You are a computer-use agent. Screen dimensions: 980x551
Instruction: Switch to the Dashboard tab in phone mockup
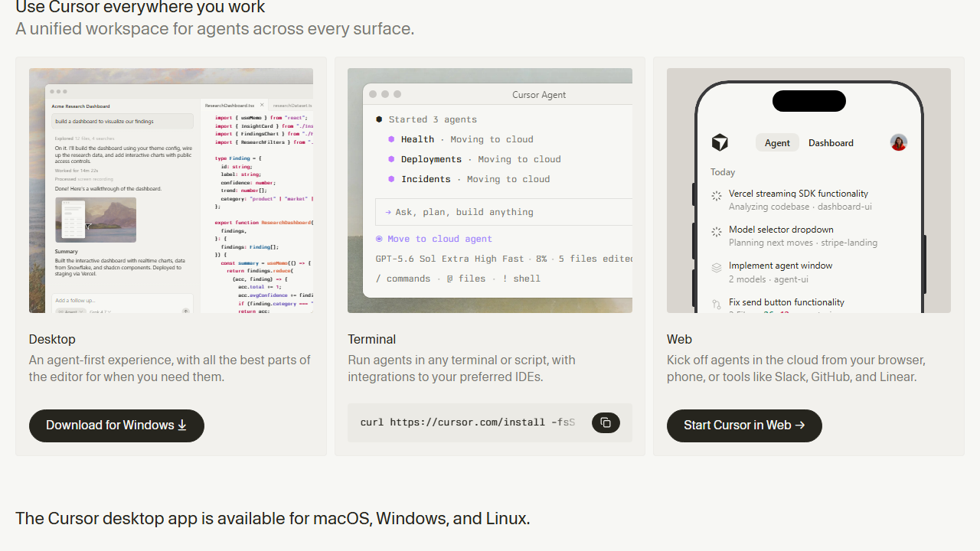coord(831,143)
